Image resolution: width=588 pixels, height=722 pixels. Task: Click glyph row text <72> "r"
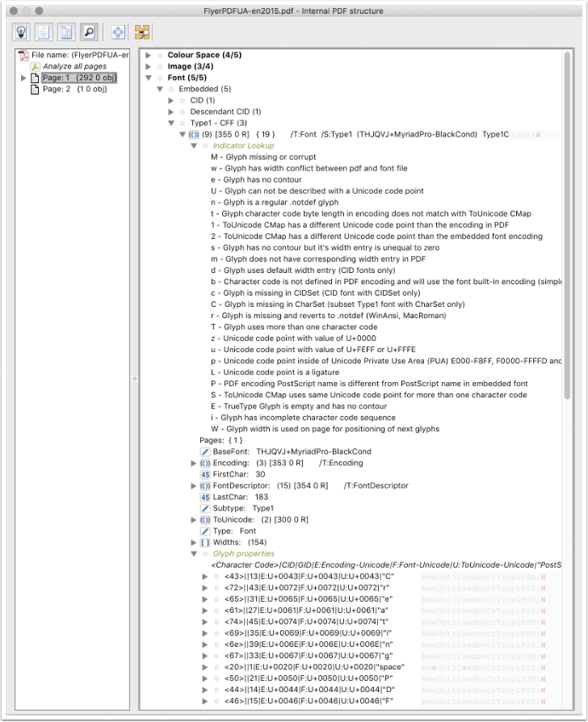pos(307,588)
